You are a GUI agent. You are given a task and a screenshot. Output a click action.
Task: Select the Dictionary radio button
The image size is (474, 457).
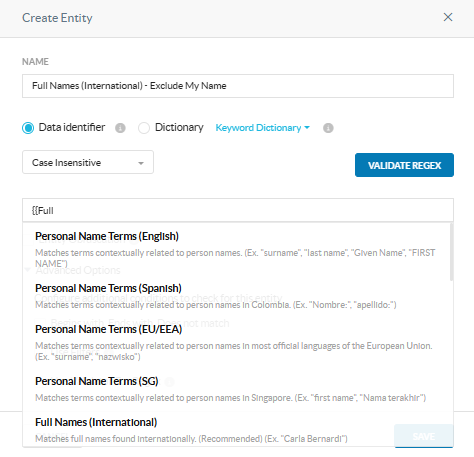[144, 128]
